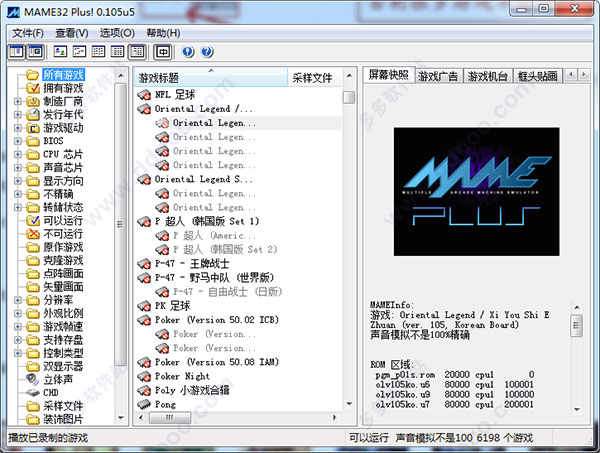600x453 pixels.
Task: Select Poker (Version 50.02 ICB) entry
Action: [x=217, y=320]
